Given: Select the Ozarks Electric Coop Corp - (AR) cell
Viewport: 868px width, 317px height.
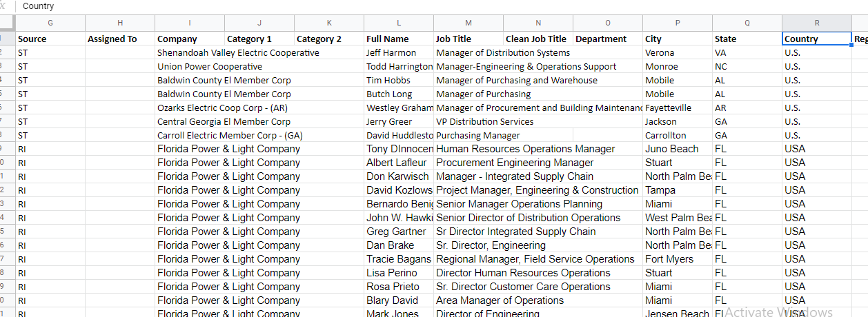Looking at the screenshot, I should point(221,108).
